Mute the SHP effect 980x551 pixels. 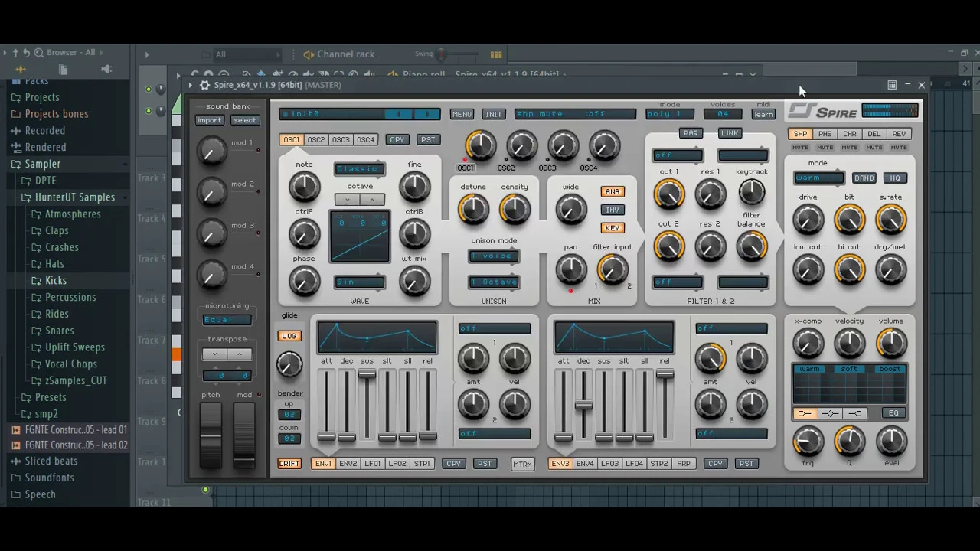[x=800, y=148]
